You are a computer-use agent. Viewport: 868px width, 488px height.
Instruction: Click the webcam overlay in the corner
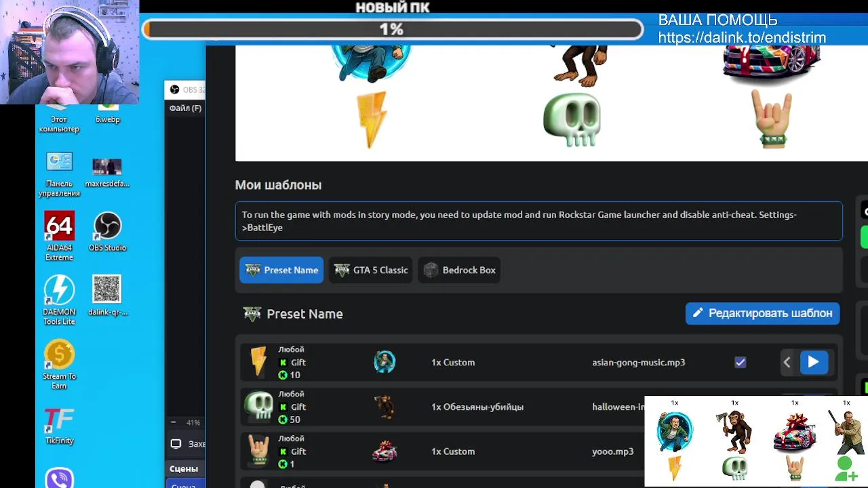[70, 52]
